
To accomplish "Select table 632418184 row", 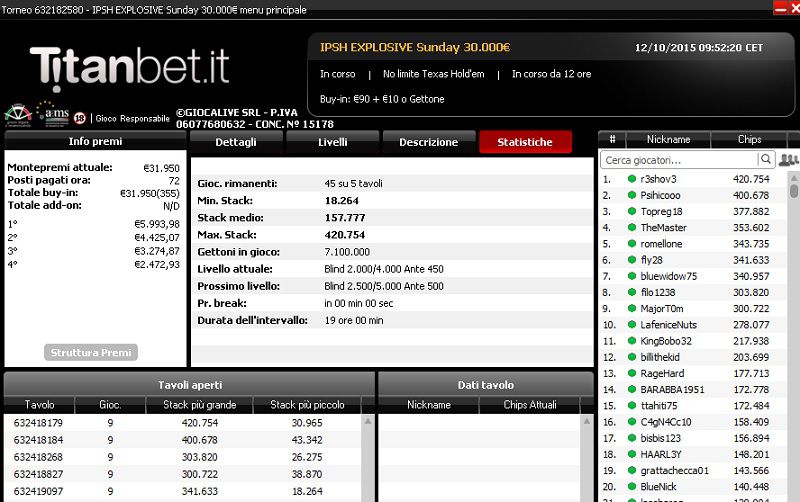I will (x=183, y=440).
